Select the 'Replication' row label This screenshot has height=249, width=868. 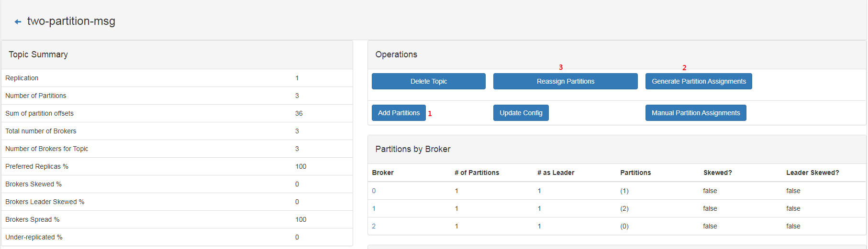(x=22, y=78)
